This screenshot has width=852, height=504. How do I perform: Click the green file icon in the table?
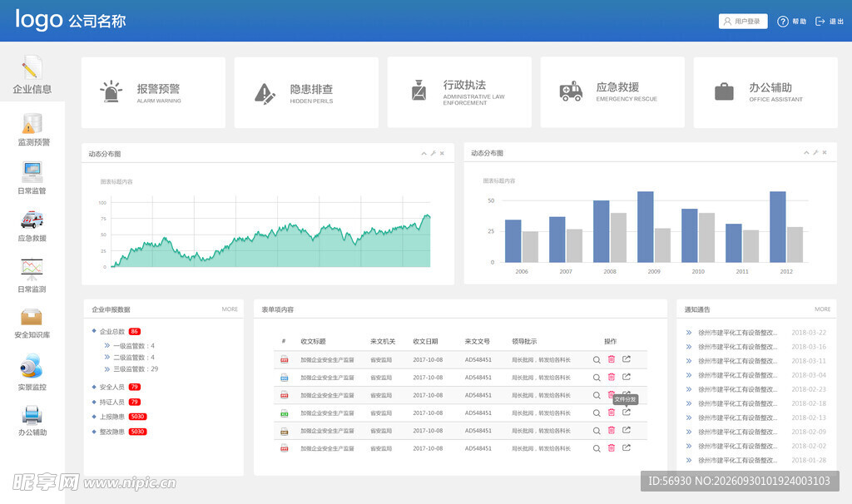tap(285, 413)
